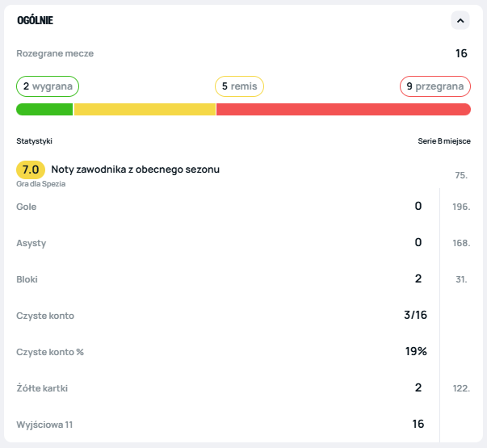
Task: Click the Ogólnie section header
Action: point(36,20)
